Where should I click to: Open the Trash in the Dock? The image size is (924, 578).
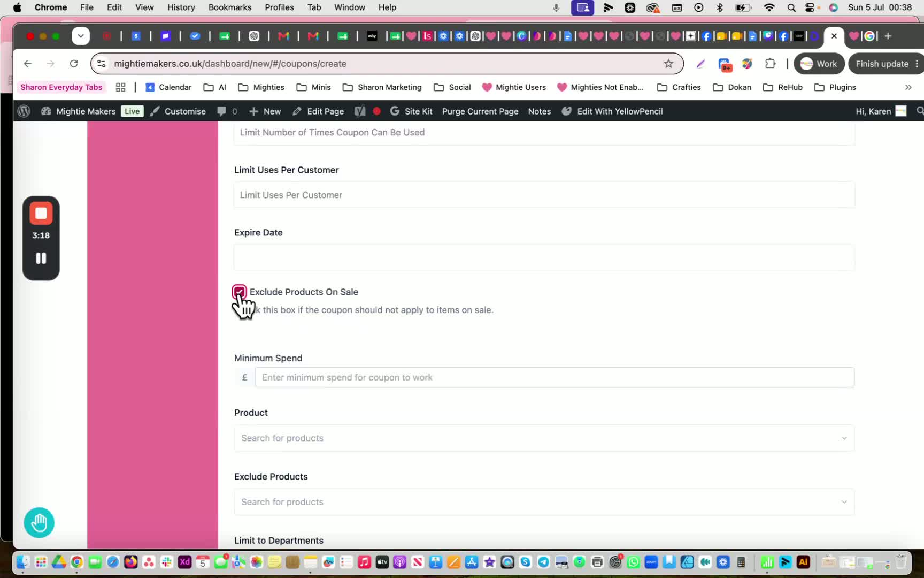coord(902,562)
